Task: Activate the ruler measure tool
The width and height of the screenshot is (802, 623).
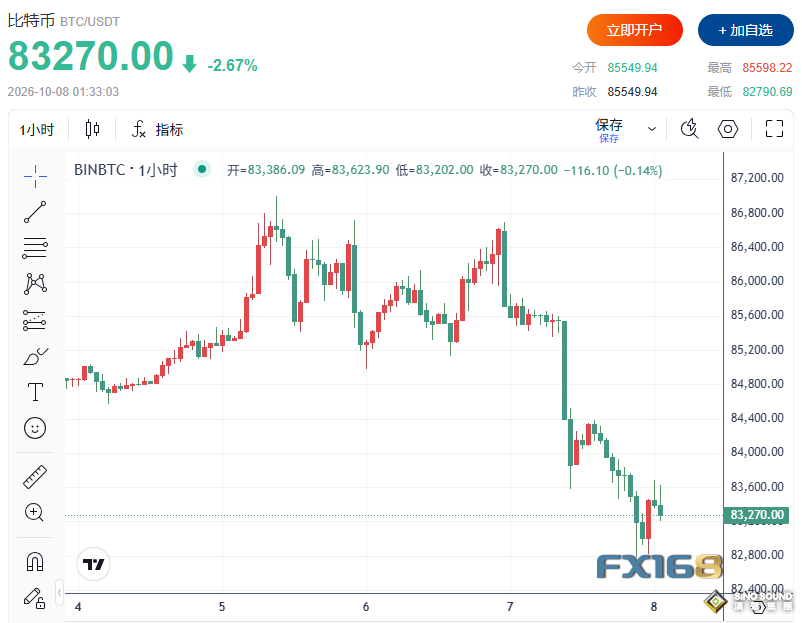Action: [35, 477]
